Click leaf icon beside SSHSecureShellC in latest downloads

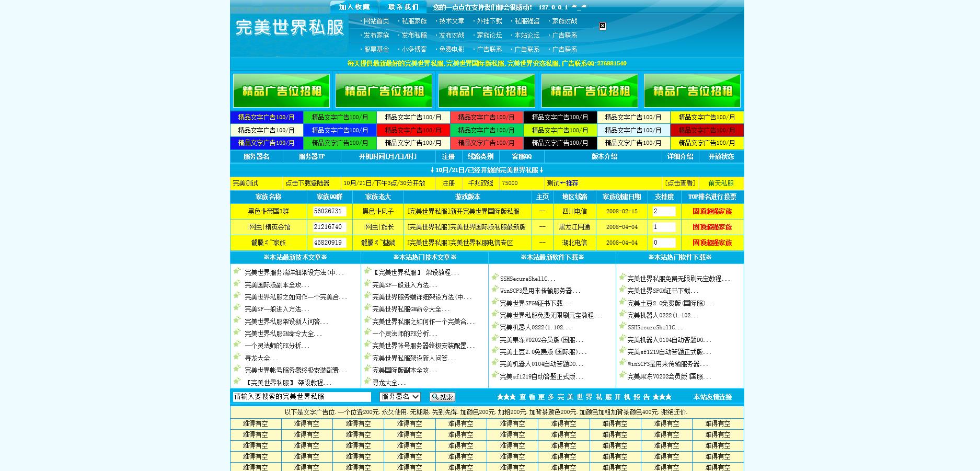click(494, 278)
